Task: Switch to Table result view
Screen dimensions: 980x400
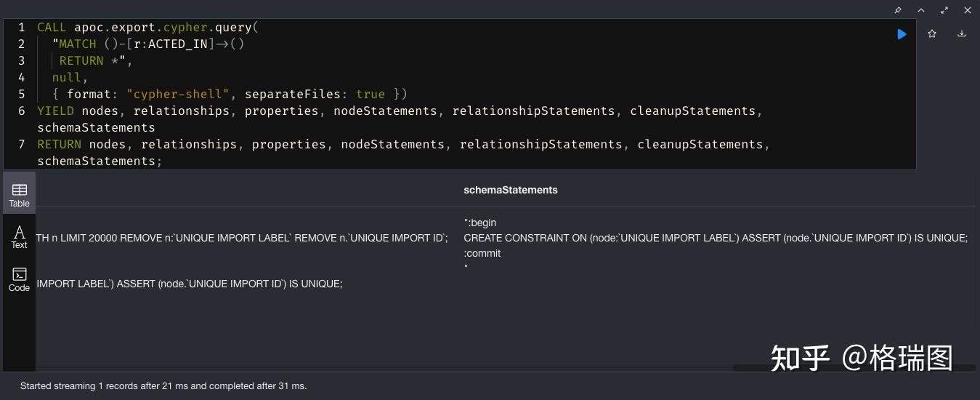Action: pos(19,193)
